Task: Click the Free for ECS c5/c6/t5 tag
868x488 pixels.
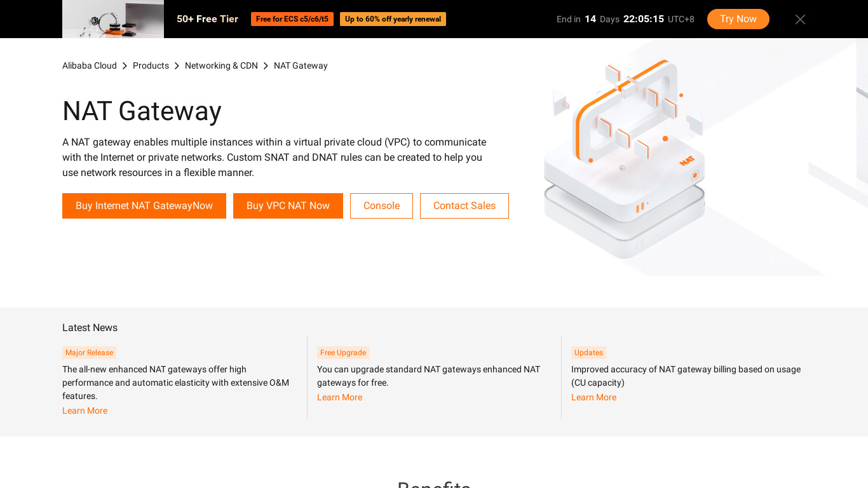Action: pos(292,19)
